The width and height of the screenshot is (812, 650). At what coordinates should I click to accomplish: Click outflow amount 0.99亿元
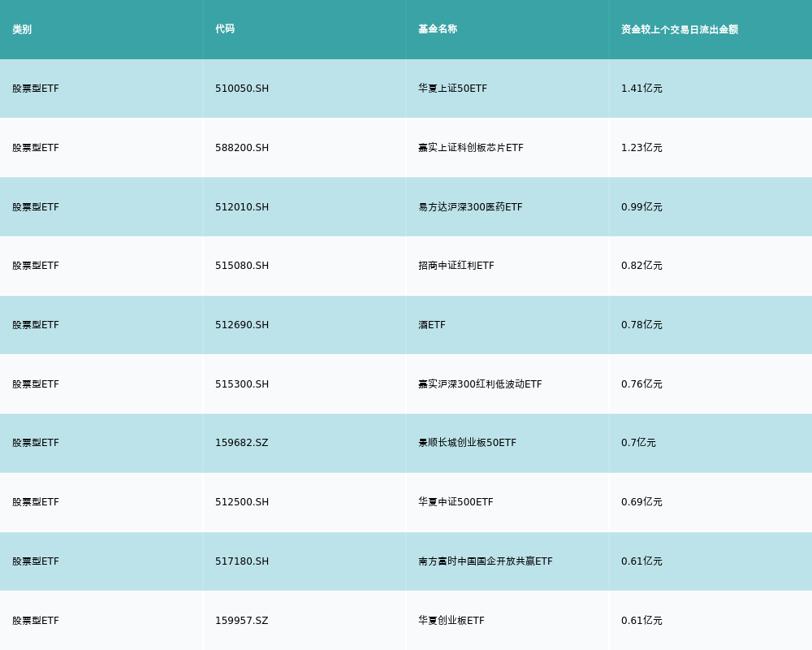click(x=641, y=207)
